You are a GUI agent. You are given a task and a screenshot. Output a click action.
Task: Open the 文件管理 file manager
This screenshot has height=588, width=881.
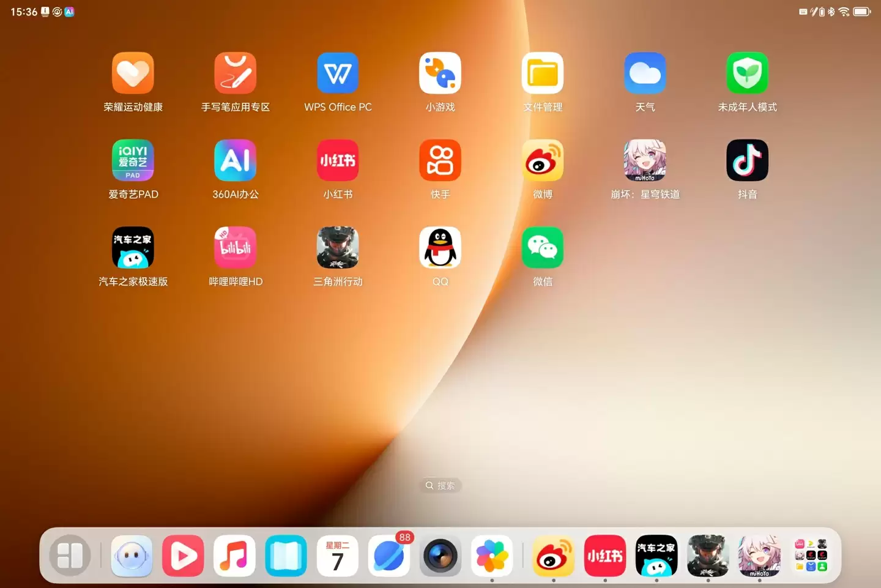(x=543, y=73)
